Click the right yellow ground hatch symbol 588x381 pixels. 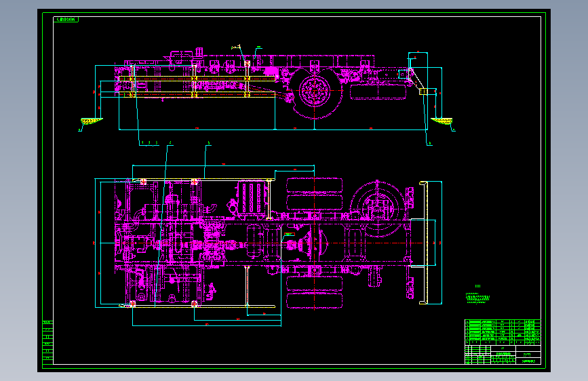point(442,121)
